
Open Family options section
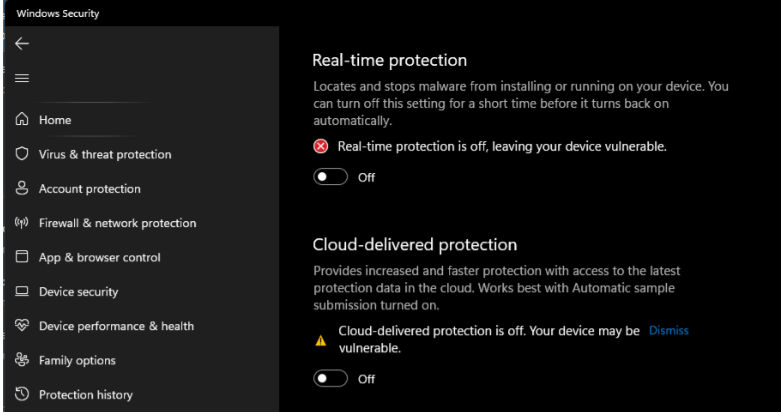click(x=77, y=360)
